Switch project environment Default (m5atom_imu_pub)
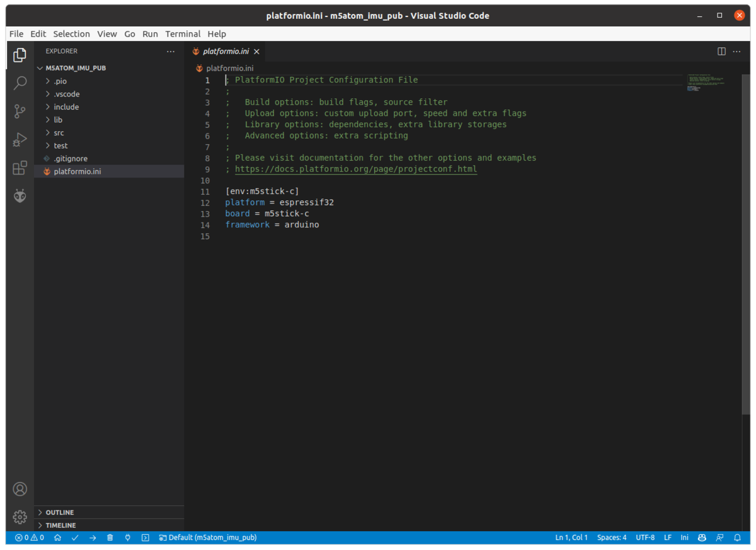 pyautogui.click(x=207, y=537)
